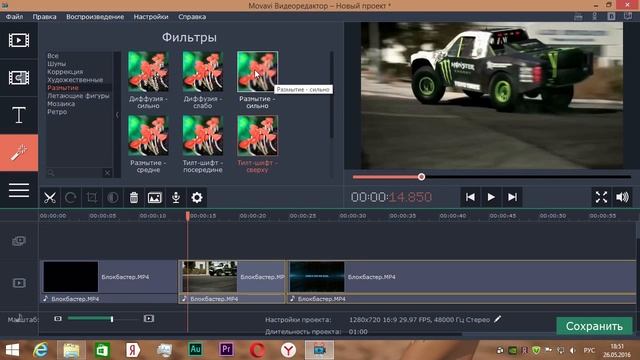
Task: Click the Rotate tool icon
Action: pyautogui.click(x=71, y=198)
